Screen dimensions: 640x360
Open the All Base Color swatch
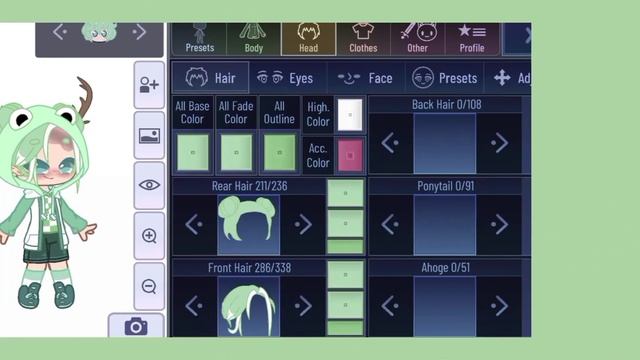coord(193,152)
